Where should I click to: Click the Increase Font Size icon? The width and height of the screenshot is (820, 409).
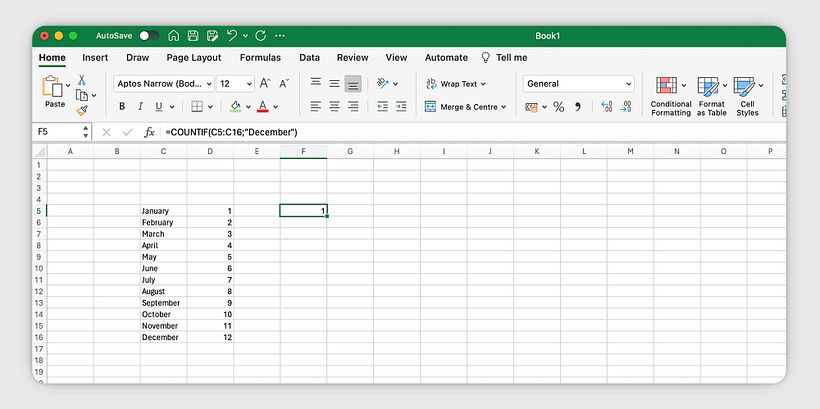[265, 83]
